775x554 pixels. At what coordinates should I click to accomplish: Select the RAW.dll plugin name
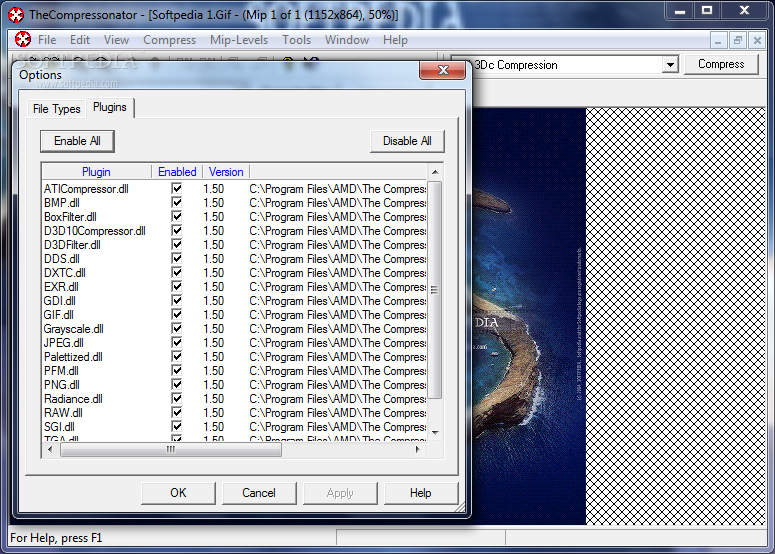click(x=63, y=413)
